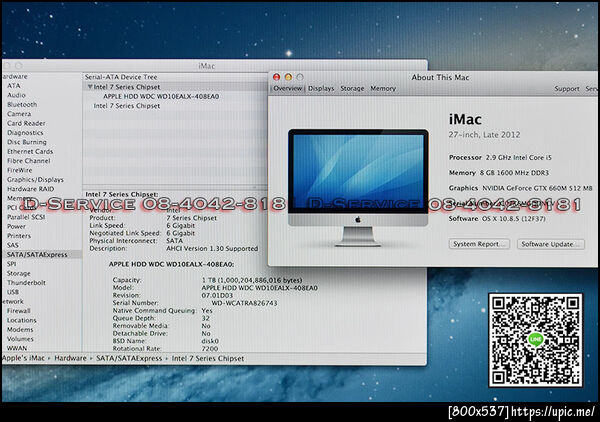Click Intel 7 Series Chipset in path bar

click(208, 358)
